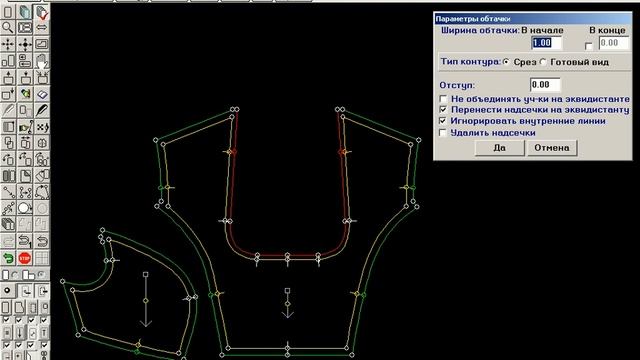The height and width of the screenshot is (360, 640).
Task: Select the black dot point mode button
Action: (x=7, y=291)
